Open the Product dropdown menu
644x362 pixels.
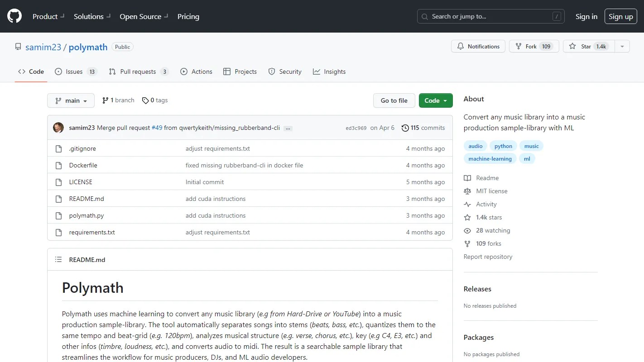coord(48,16)
